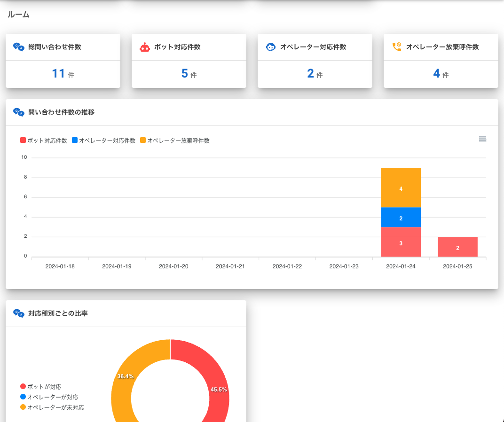Toggle オペレーター対応件数 legend series in bar chart
Screen dimensions: 504x422
(103, 141)
